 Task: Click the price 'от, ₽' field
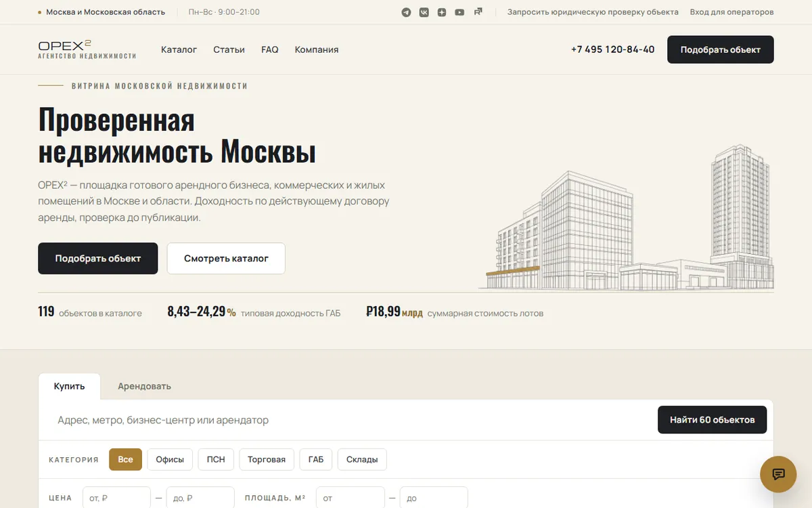[x=116, y=498]
